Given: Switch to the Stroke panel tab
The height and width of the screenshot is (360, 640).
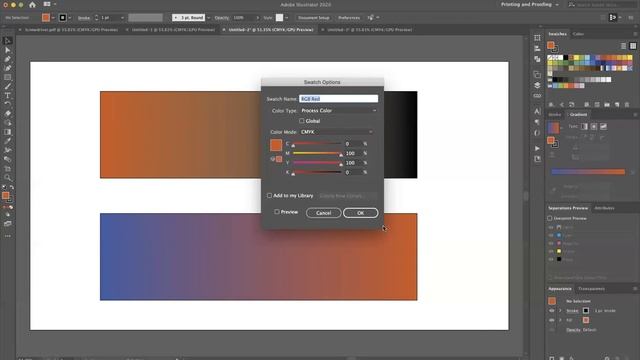Looking at the screenshot, I should 554,115.
